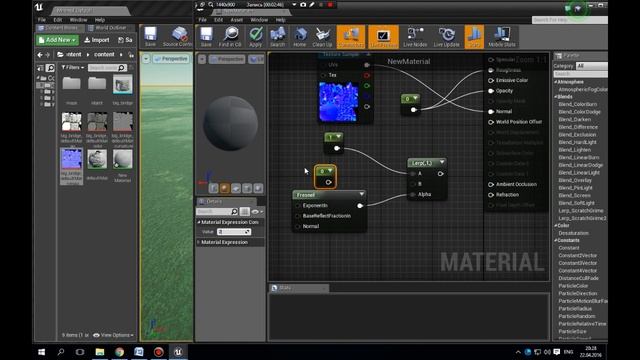The height and width of the screenshot is (360, 640).
Task: Go back in content browser history
Action: pyautogui.click(x=40, y=55)
